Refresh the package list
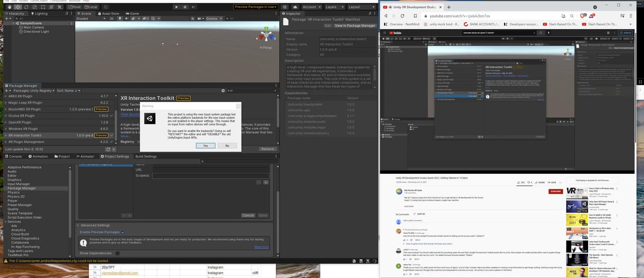Viewport: 644px width, 278px height. point(108,149)
